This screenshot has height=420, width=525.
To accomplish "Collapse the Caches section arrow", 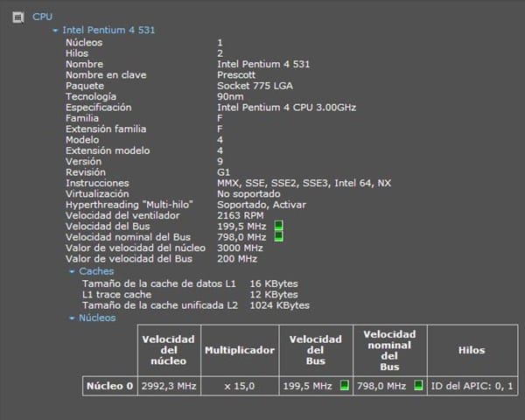I will 72,271.
